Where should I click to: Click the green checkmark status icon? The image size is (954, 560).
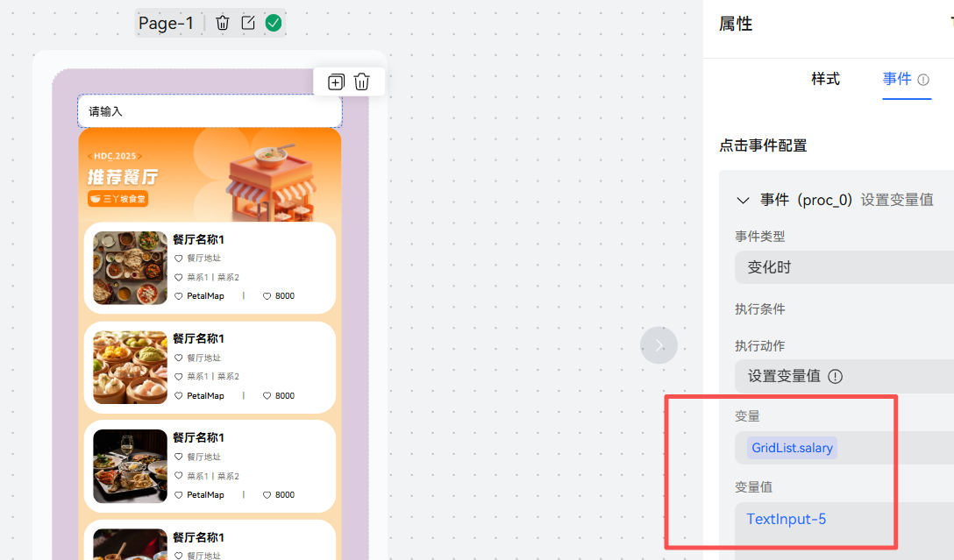tap(274, 23)
